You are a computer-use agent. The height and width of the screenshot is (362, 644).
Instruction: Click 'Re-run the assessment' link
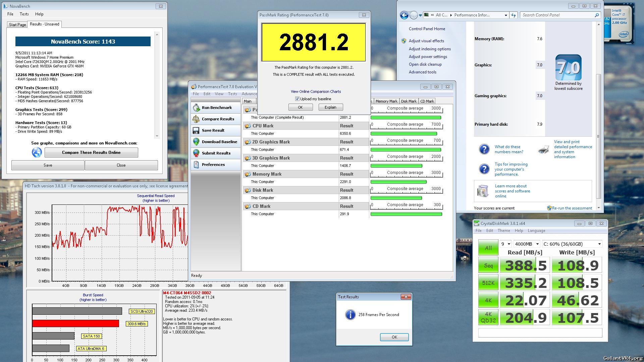click(572, 208)
